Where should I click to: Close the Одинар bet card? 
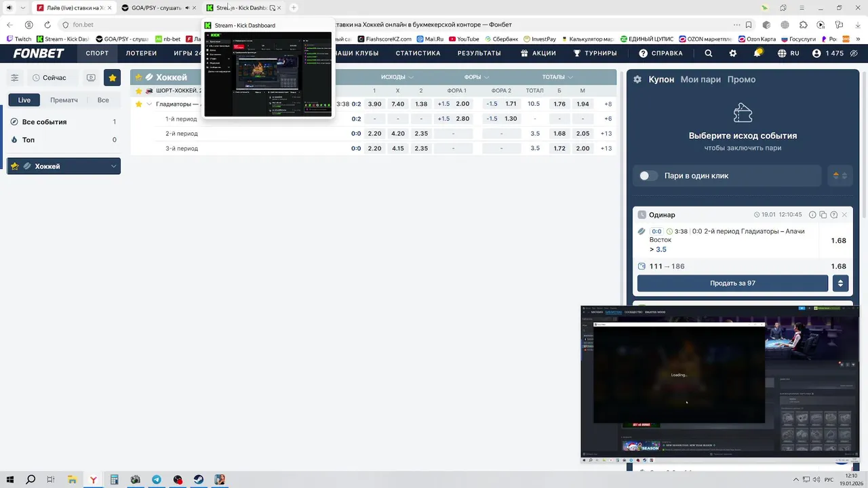[844, 215]
